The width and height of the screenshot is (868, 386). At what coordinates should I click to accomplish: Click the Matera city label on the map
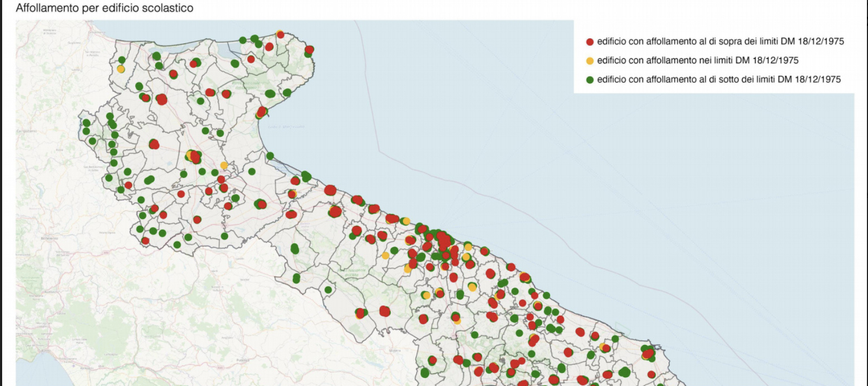395,350
